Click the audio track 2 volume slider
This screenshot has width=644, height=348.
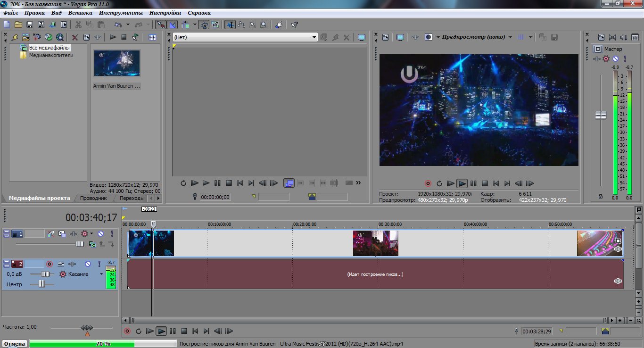pyautogui.click(x=45, y=274)
